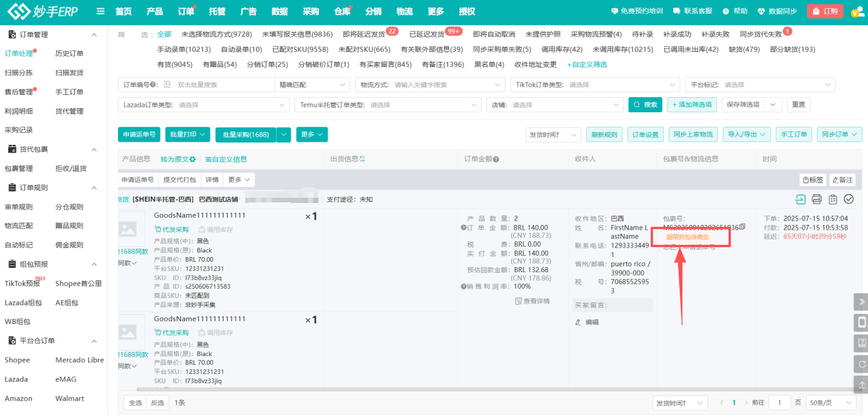Click the 申请运单号 teal button

click(x=139, y=134)
